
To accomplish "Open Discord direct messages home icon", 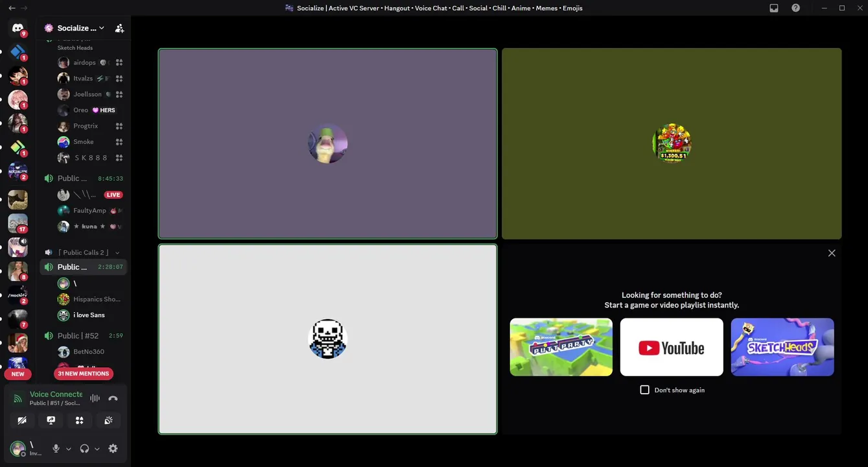I will (18, 28).
